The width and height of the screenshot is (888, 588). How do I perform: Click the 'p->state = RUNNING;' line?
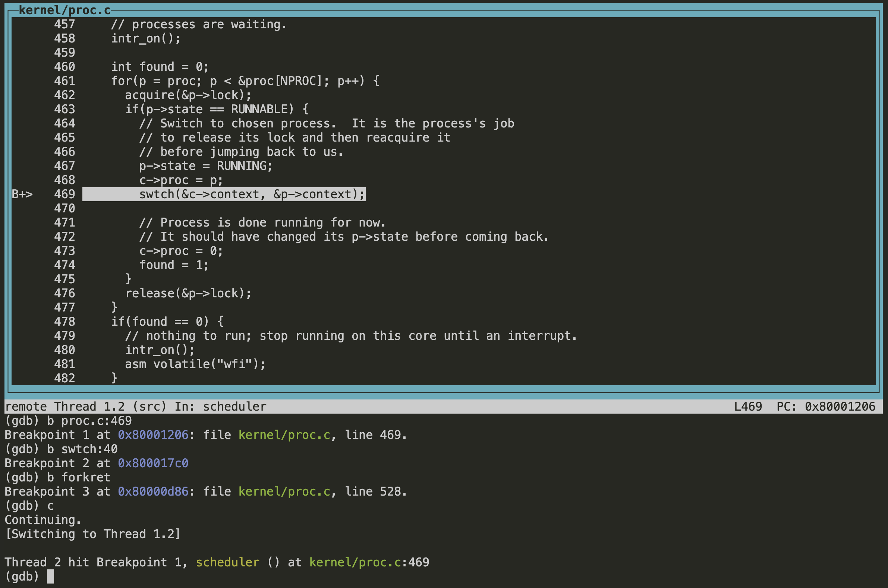[x=205, y=166]
